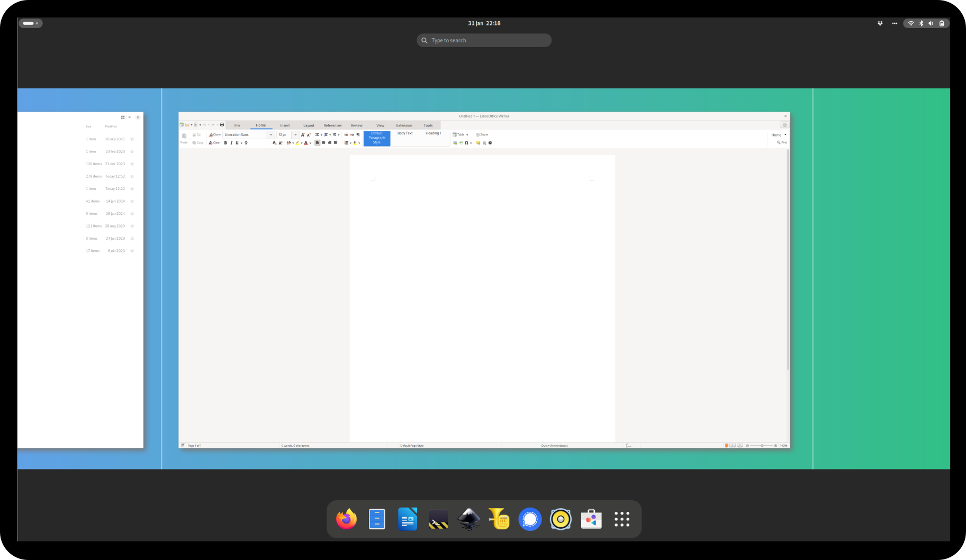This screenshot has height=560, width=966.
Task: Open the Zoom button in ribbon
Action: point(482,134)
